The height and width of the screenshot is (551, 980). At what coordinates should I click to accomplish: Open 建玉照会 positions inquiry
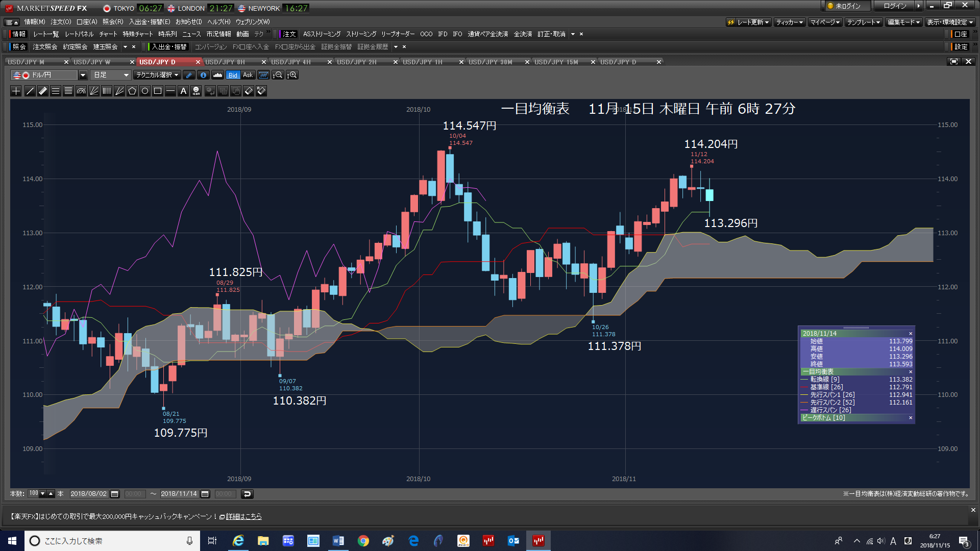click(x=105, y=47)
